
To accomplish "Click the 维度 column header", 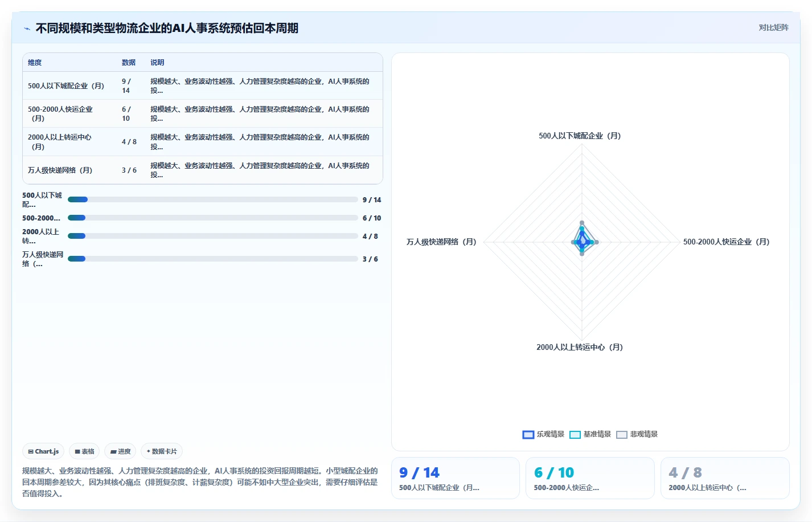I will click(35, 63).
